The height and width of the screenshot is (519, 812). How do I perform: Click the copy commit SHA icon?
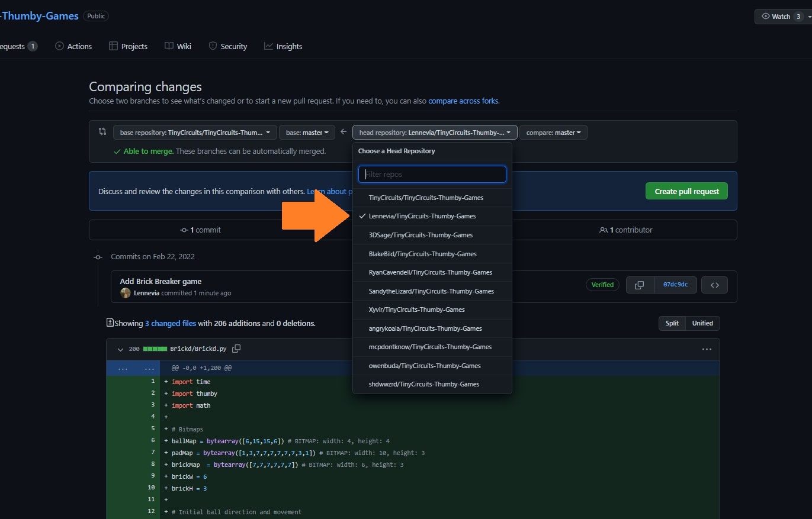(x=639, y=285)
